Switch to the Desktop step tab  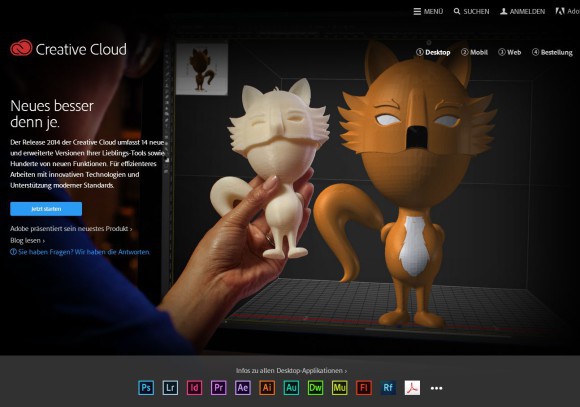[x=433, y=52]
